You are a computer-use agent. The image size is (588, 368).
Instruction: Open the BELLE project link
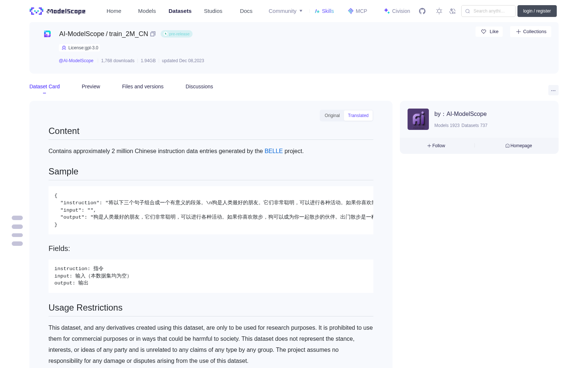pos(274,151)
